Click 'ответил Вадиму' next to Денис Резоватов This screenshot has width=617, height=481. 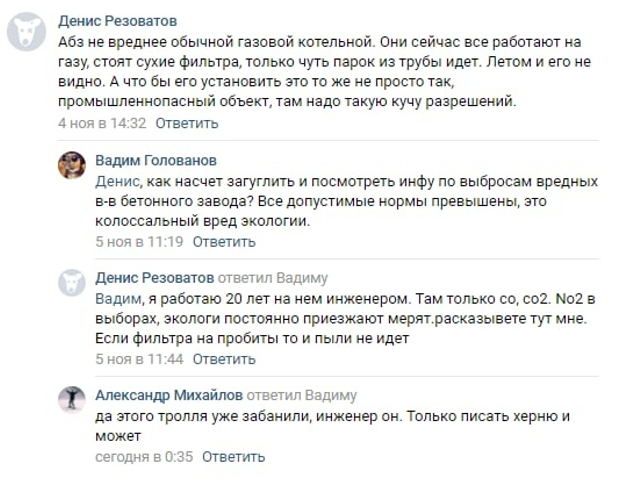(x=273, y=278)
